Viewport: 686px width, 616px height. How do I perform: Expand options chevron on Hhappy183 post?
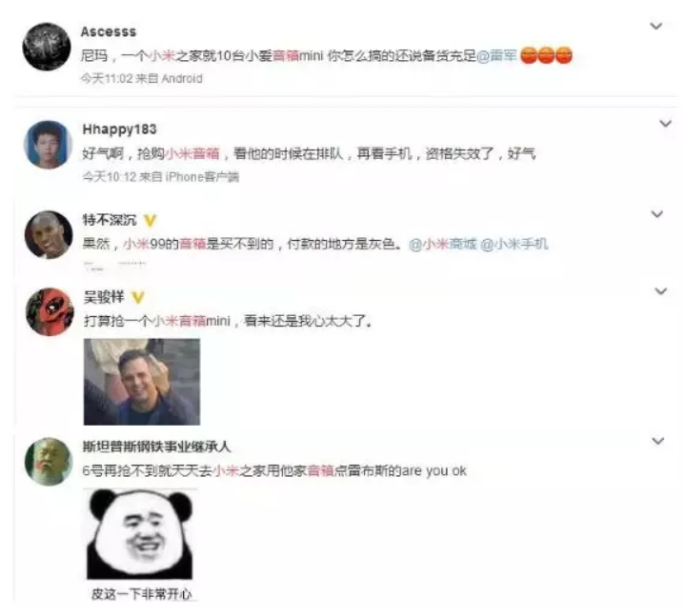[665, 123]
